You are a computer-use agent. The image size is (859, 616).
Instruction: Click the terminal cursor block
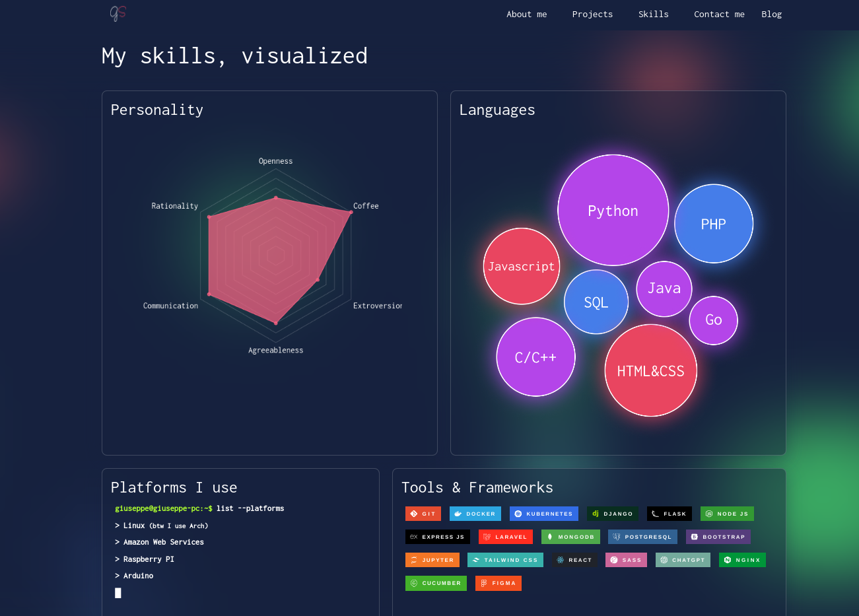tap(118, 593)
